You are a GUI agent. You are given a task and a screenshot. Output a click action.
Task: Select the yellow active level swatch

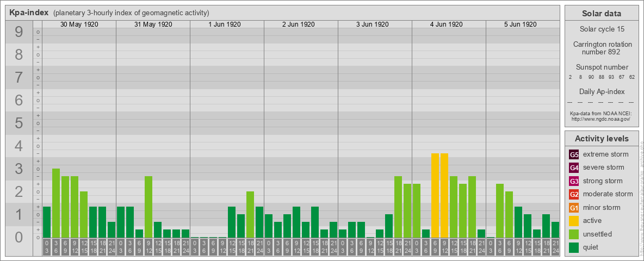pos(574,221)
